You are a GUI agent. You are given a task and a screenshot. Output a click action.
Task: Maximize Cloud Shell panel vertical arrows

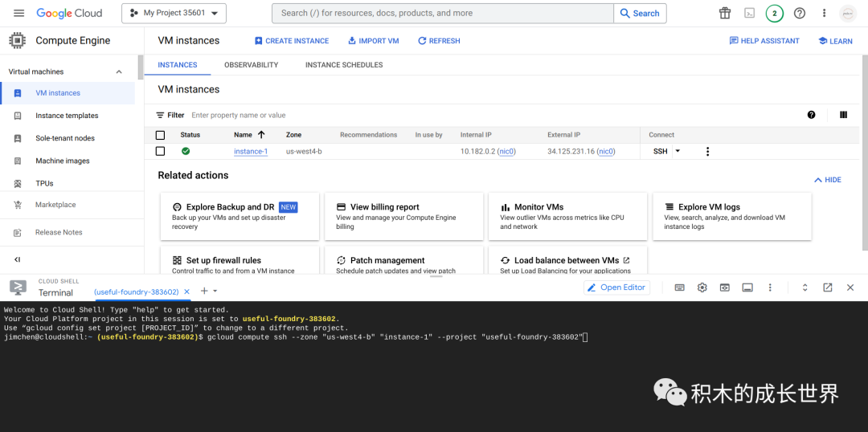pyautogui.click(x=805, y=287)
